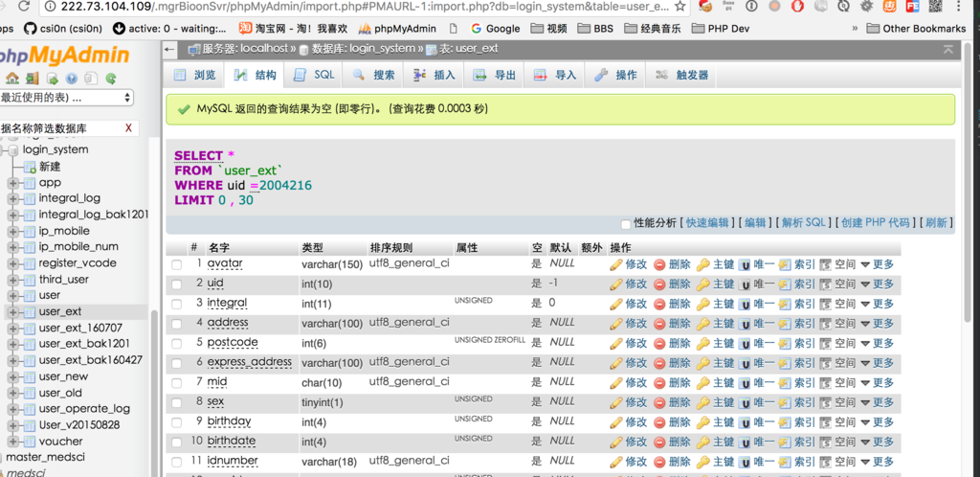The image size is (980, 477).
Task: Tick the checkbox for the avatar column
Action: point(176,264)
